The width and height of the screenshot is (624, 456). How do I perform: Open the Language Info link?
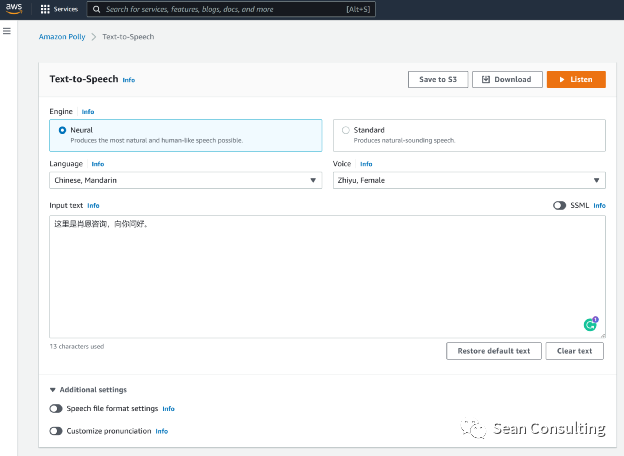point(98,164)
